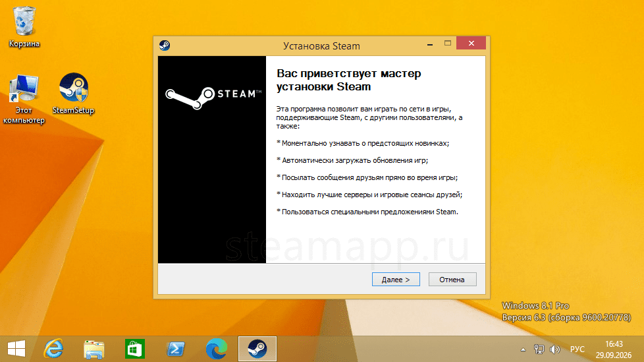Click the STEAM logo in the installer panel

click(x=213, y=98)
